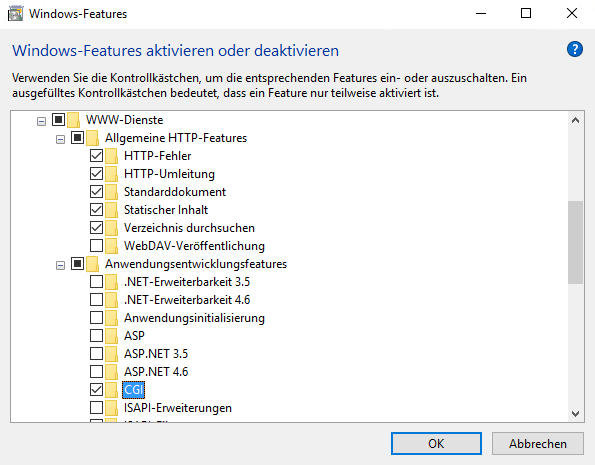The height and width of the screenshot is (465, 595).
Task: Collapse the Anwendungsentwicklungsfeatures node
Action: [x=60, y=265]
